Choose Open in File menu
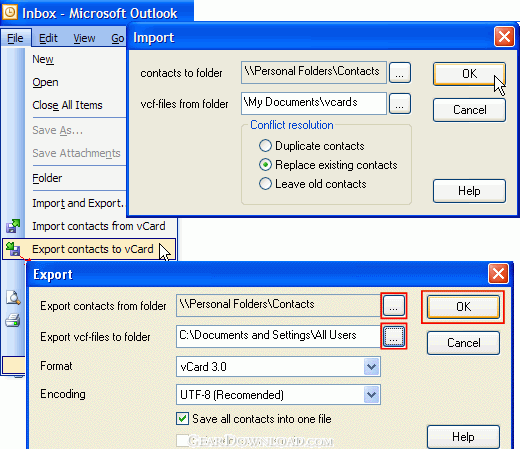Screen dimensions: 520x449 (45, 82)
